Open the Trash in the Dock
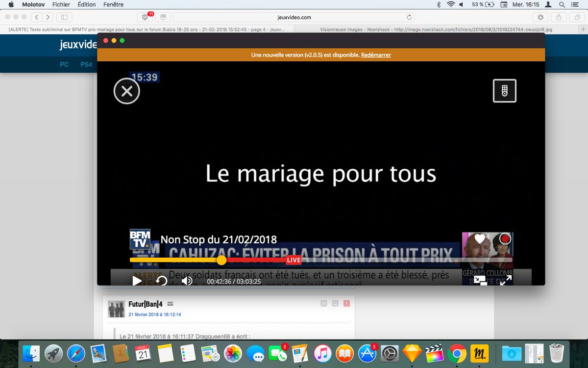Viewport: 588px width, 368px height. [556, 353]
